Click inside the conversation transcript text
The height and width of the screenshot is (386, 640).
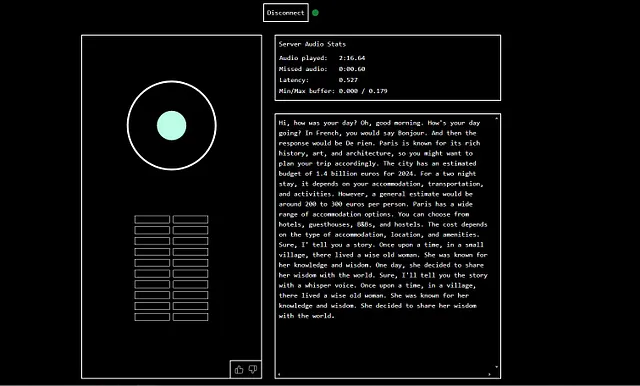383,219
